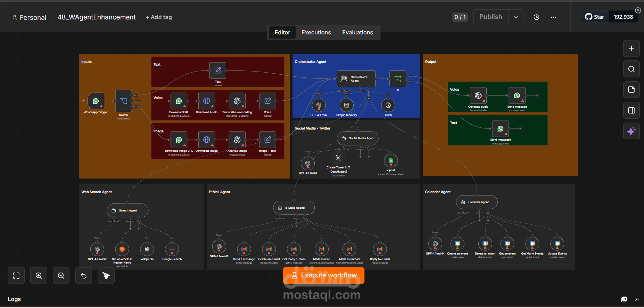Open the Create Tweet in X node
644x308 pixels.
click(x=338, y=158)
